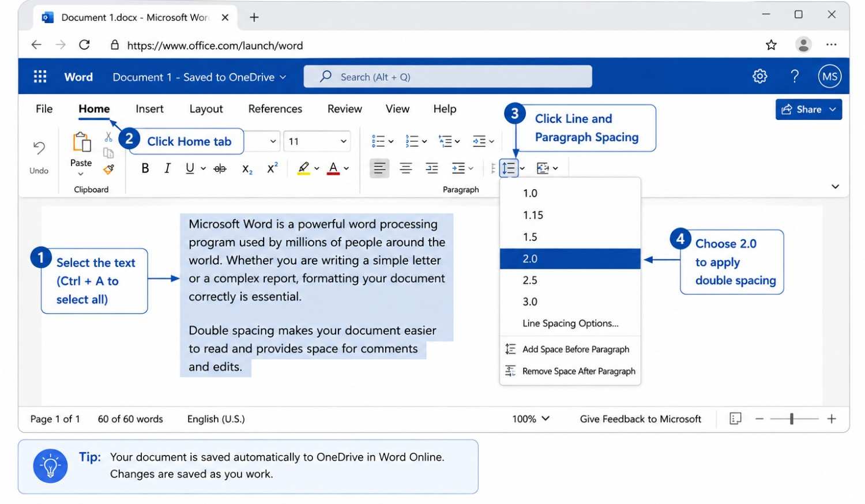Reload the page with browser refresh icon
The image size is (865, 504).
coord(84,45)
